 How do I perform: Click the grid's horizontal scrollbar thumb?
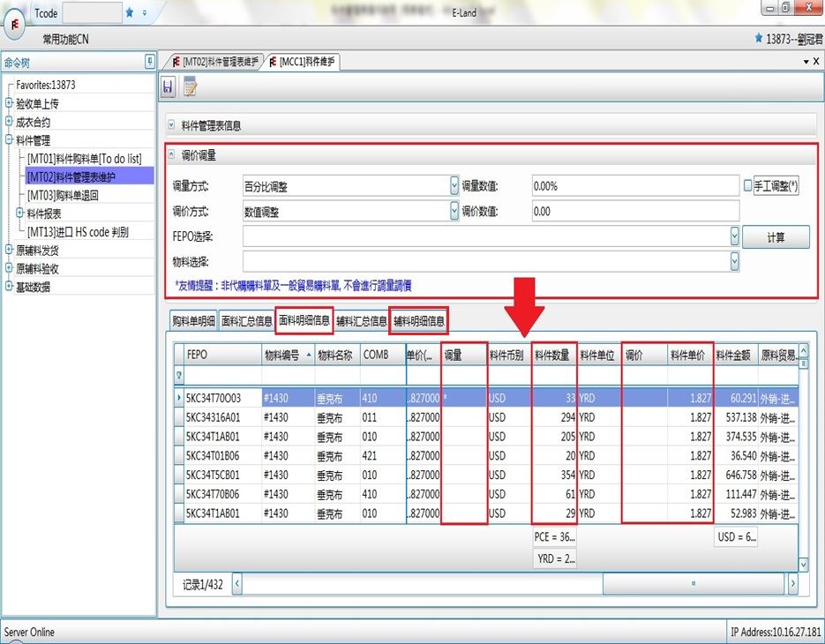tap(694, 583)
